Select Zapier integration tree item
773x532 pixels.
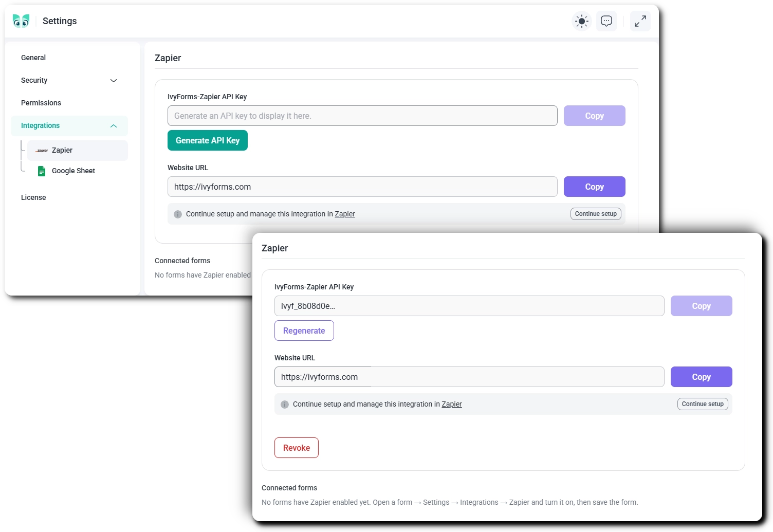coord(78,151)
